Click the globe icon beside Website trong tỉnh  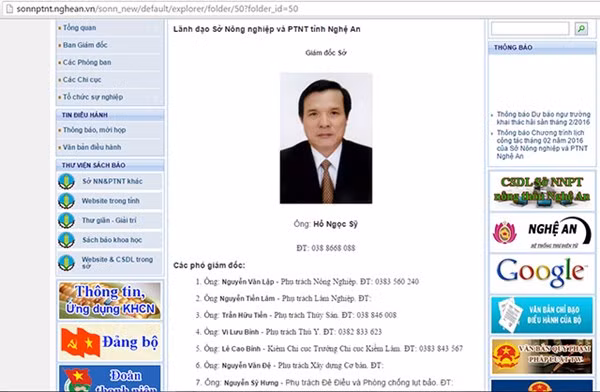point(66,201)
